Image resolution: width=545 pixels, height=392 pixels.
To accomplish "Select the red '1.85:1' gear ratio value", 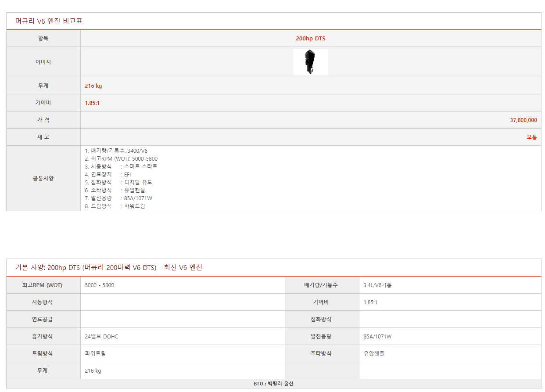I will tap(93, 103).
